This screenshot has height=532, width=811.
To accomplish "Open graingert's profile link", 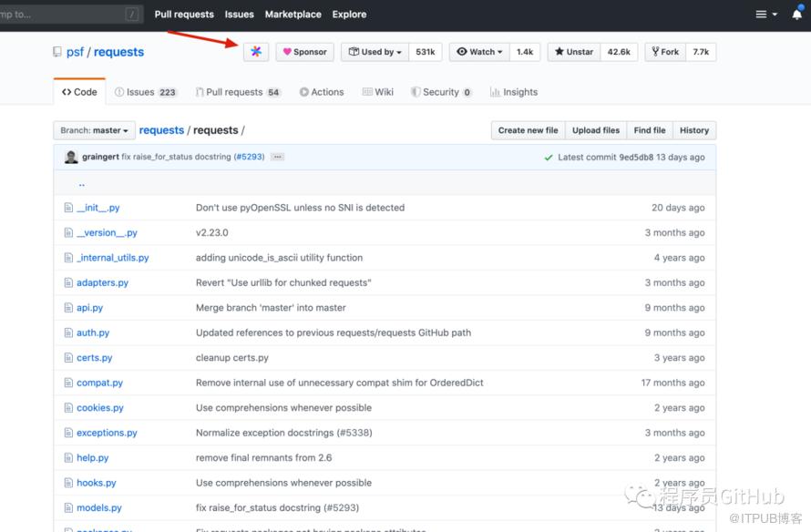I will [x=100, y=157].
